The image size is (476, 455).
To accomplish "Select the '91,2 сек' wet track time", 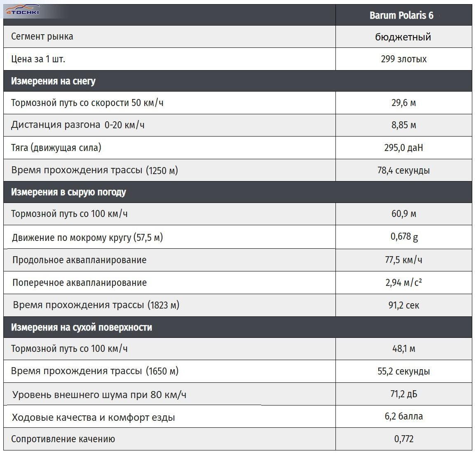I will 403,305.
